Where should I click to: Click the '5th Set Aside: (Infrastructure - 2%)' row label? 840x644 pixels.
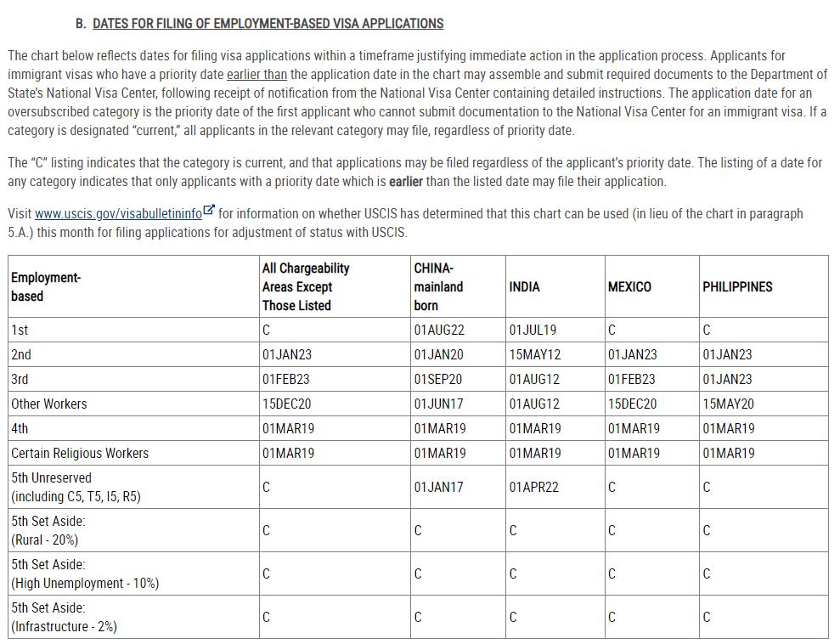(64, 617)
